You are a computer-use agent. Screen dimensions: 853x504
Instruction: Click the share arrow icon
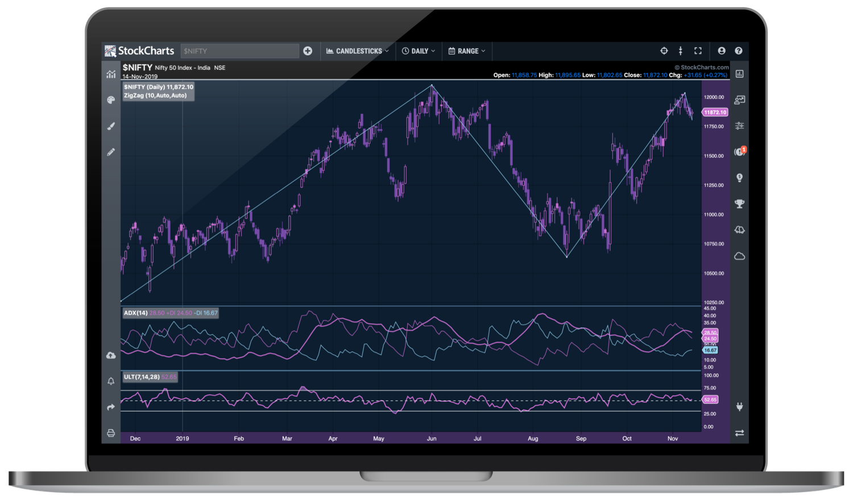click(x=111, y=407)
